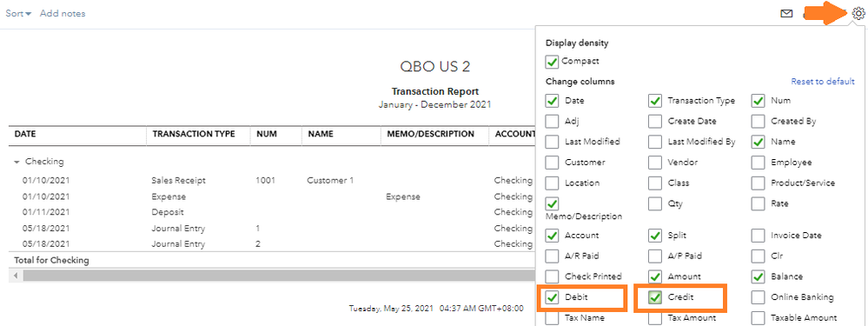Enable the Class column checkbox
Image resolution: width=868 pixels, height=326 pixels.
pos(655,183)
